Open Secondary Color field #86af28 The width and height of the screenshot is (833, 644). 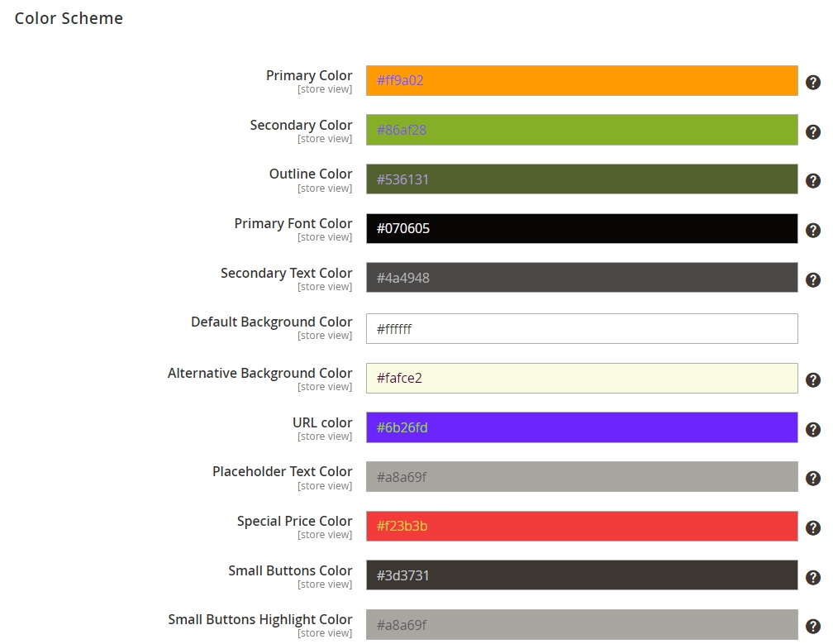click(x=582, y=130)
